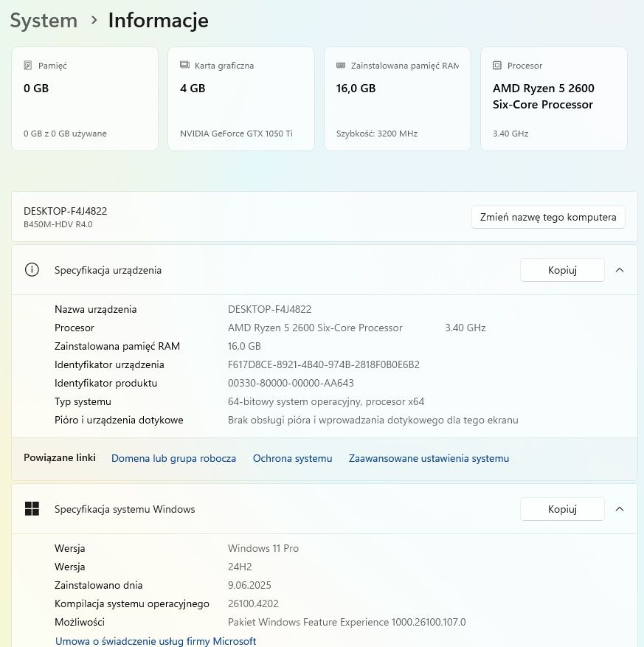
Task: Click Szybkość: 3200 MHz text
Action: pos(377,134)
